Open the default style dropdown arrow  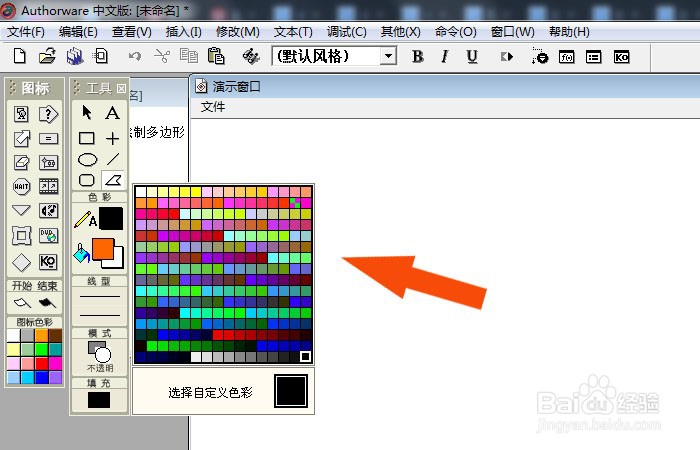tap(388, 56)
